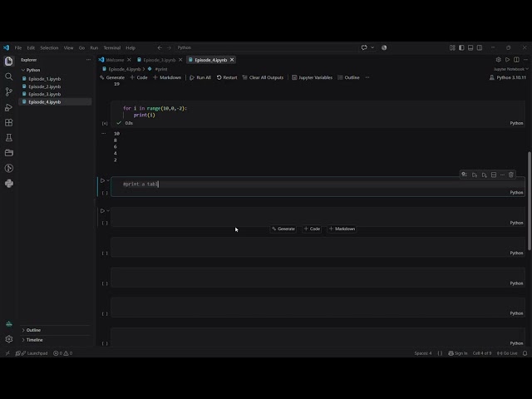Click inside the '#print a tab' cell editor
Viewport: 532px width, 399px height.
point(318,184)
